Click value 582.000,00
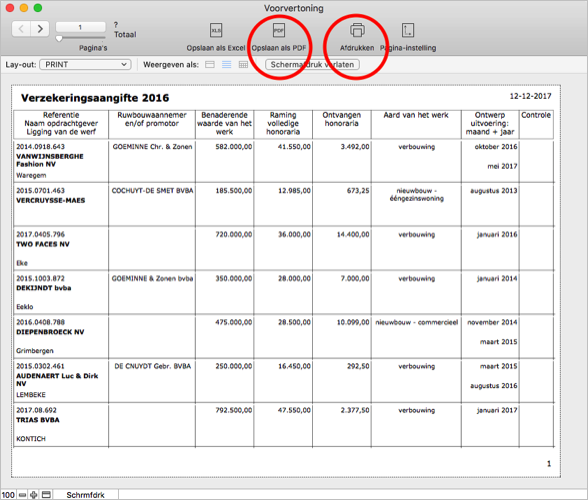The height and width of the screenshot is (500, 588). (x=234, y=147)
